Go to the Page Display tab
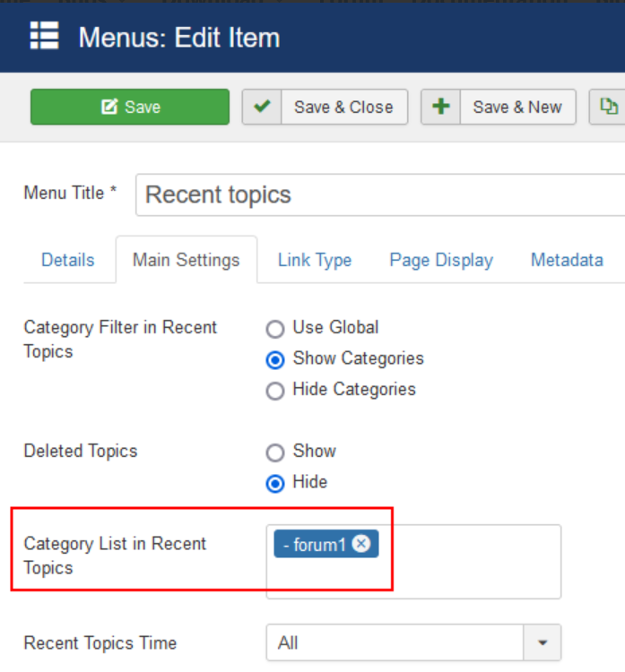Image resolution: width=625 pixels, height=672 pixels. (x=441, y=260)
